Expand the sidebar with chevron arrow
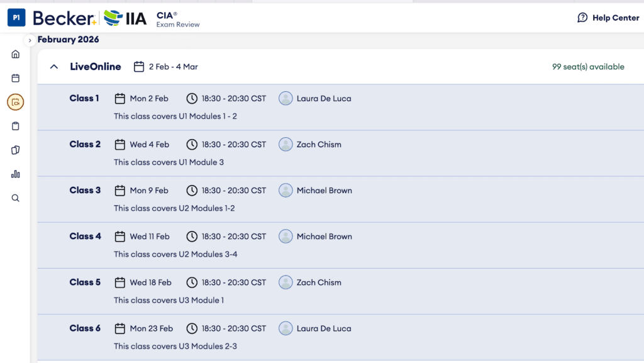This screenshot has width=644, height=363. [30, 40]
